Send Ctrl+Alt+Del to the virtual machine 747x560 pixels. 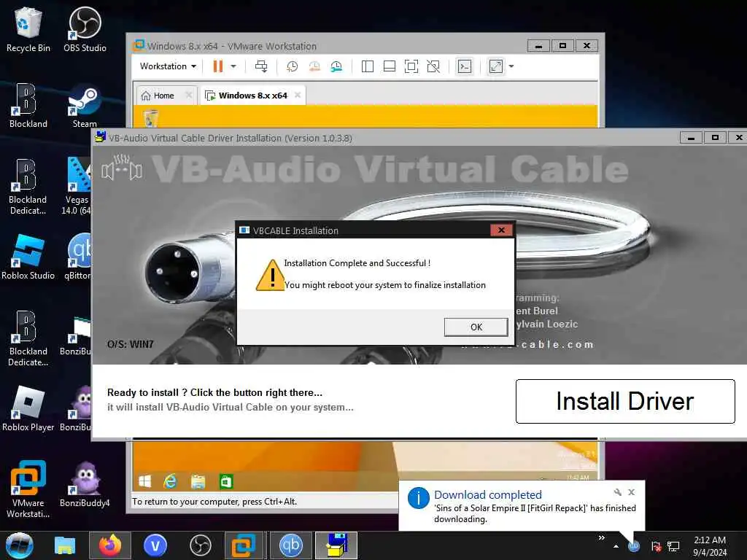261,66
